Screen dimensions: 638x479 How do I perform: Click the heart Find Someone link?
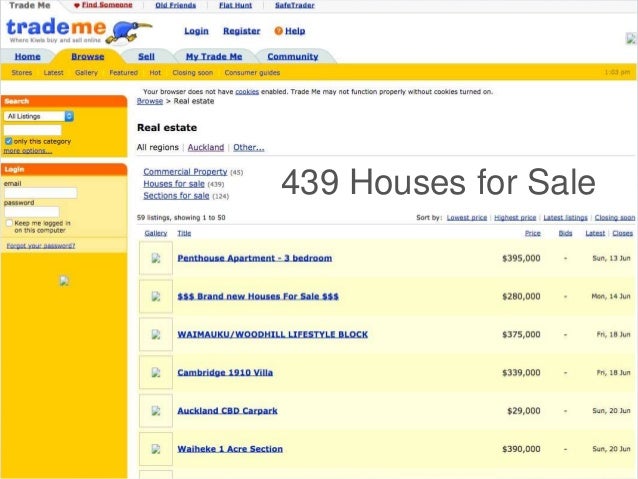[x=103, y=5]
